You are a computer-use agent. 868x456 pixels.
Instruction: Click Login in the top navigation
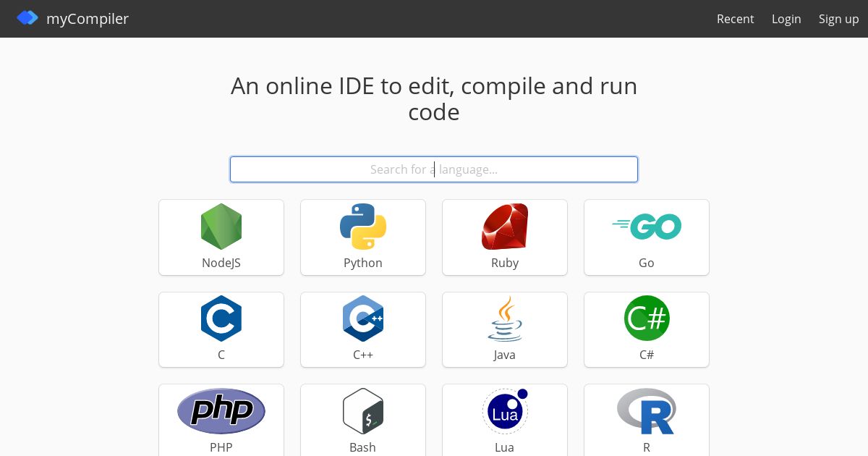pyautogui.click(x=786, y=19)
